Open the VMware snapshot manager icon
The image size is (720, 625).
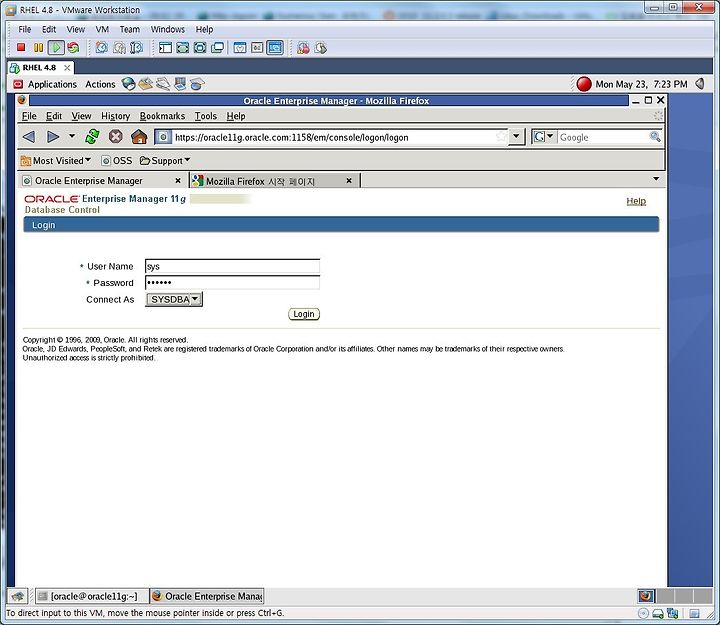[136, 47]
